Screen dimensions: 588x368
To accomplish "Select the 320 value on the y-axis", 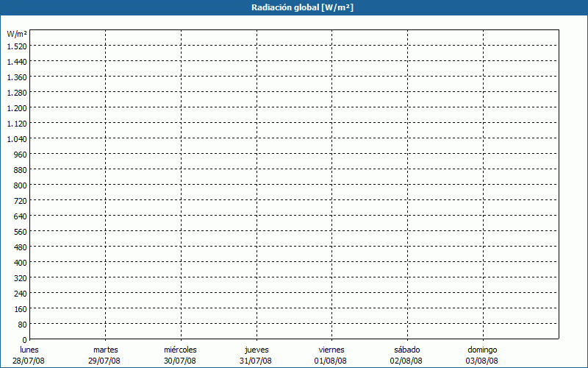I will pos(20,277).
